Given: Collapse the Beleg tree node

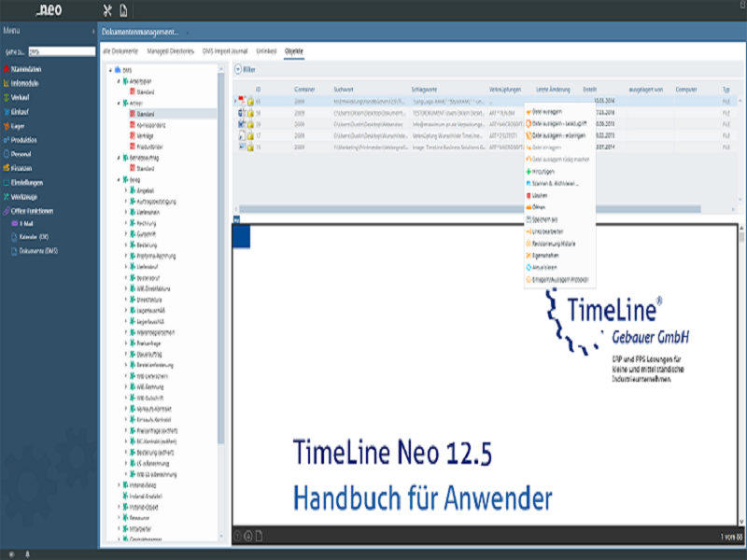Looking at the screenshot, I should pyautogui.click(x=118, y=179).
